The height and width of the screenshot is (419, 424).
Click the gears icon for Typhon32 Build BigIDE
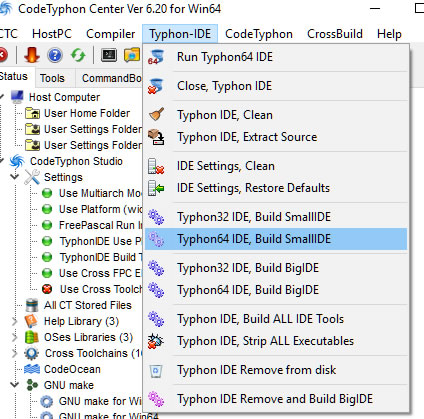[156, 268]
